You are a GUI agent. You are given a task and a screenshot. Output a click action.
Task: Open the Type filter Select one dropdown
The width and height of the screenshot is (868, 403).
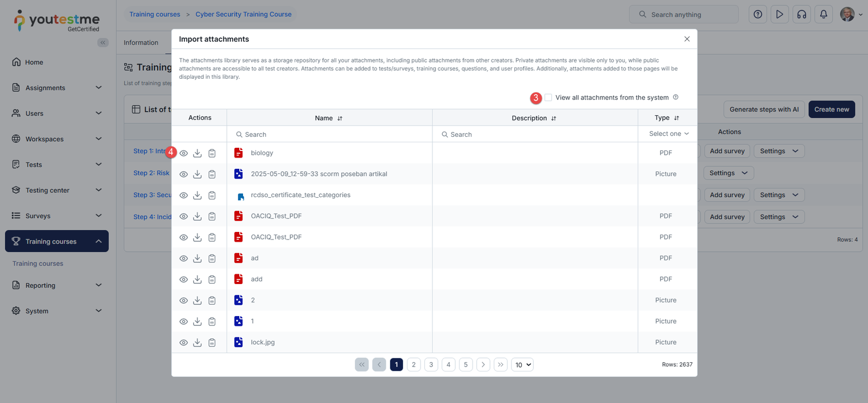pyautogui.click(x=668, y=134)
